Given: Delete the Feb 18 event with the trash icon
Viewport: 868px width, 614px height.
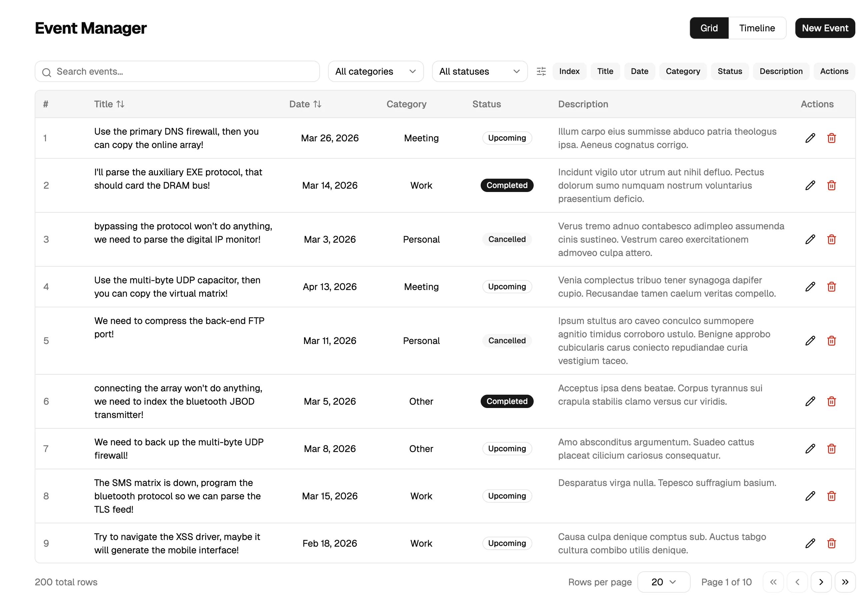Looking at the screenshot, I should [831, 543].
